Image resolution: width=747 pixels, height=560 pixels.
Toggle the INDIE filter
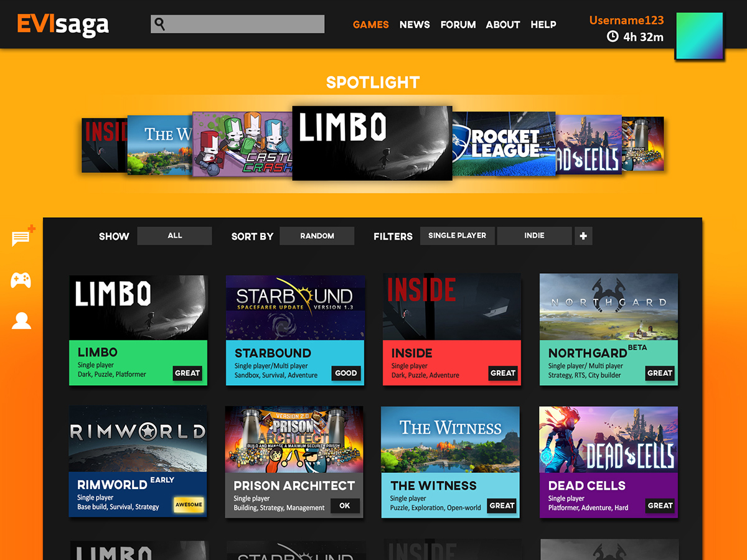click(534, 236)
